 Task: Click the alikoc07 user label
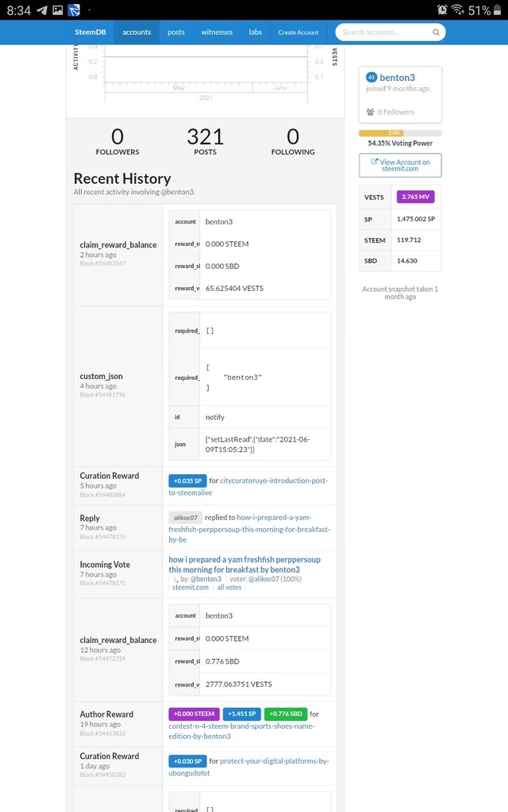[185, 517]
